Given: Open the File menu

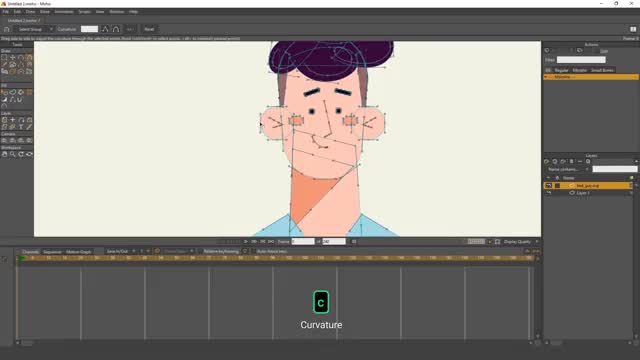Looking at the screenshot, I should tap(5, 12).
